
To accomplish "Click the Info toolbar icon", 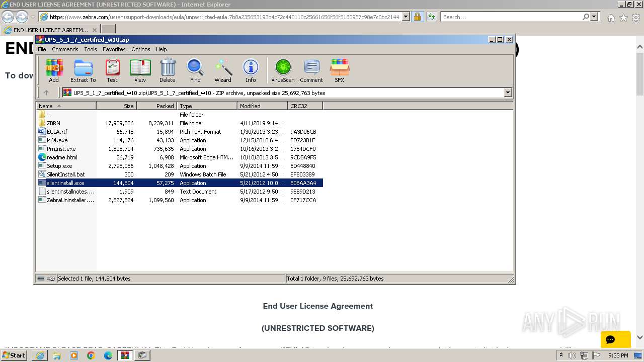I will pyautogui.click(x=251, y=70).
